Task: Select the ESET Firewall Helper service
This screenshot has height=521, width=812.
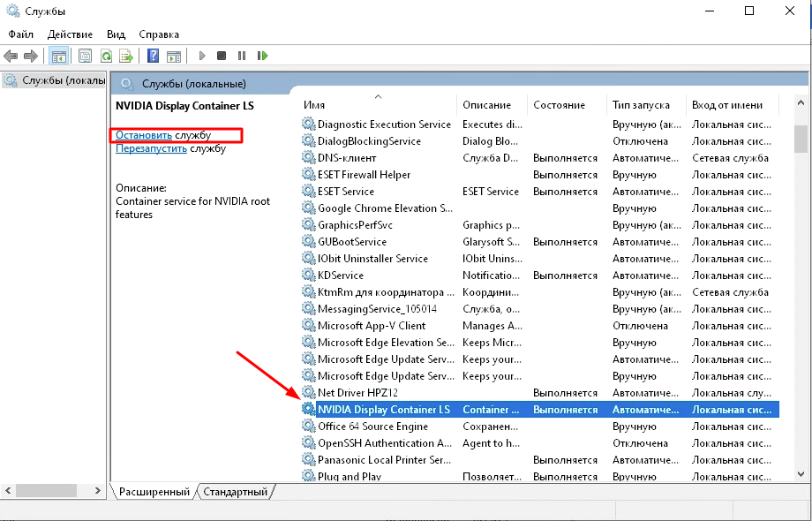Action: click(540, 175)
